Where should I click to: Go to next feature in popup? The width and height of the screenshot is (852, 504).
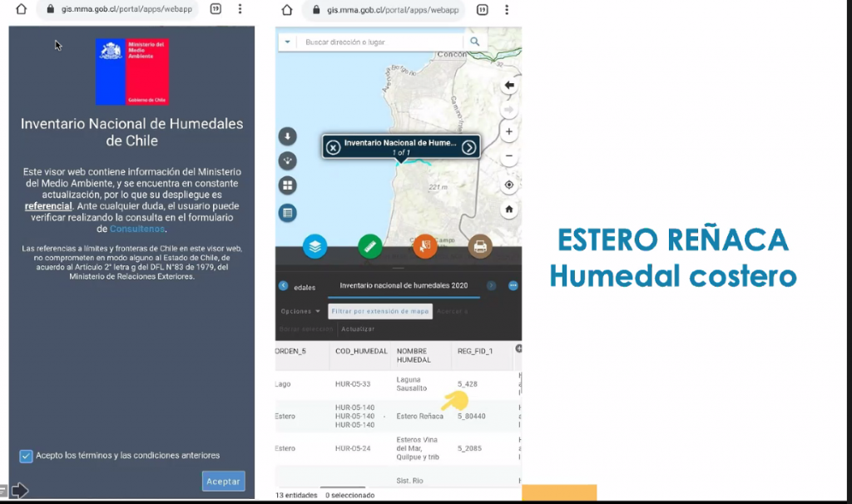click(469, 147)
